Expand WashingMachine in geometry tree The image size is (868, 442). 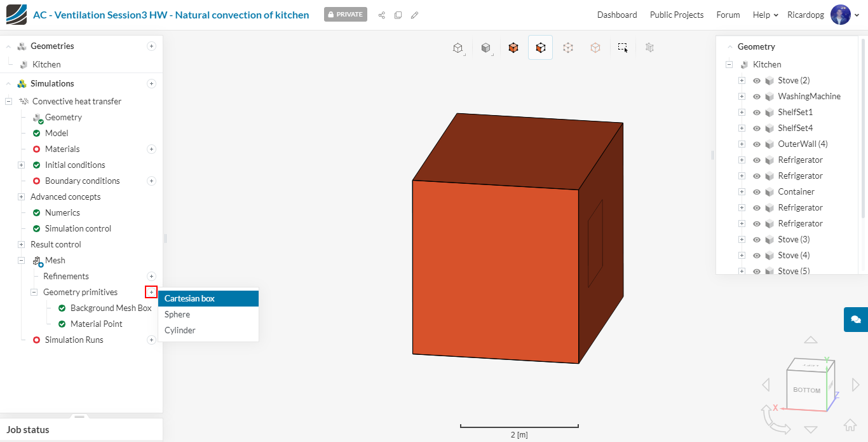tap(742, 96)
